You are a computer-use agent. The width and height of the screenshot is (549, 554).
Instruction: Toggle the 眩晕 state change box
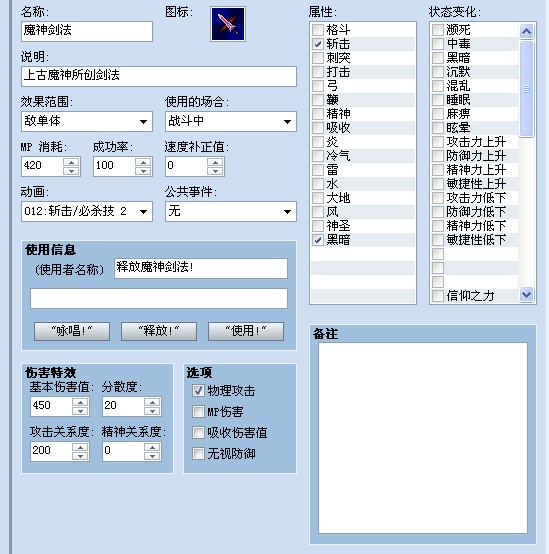point(438,128)
